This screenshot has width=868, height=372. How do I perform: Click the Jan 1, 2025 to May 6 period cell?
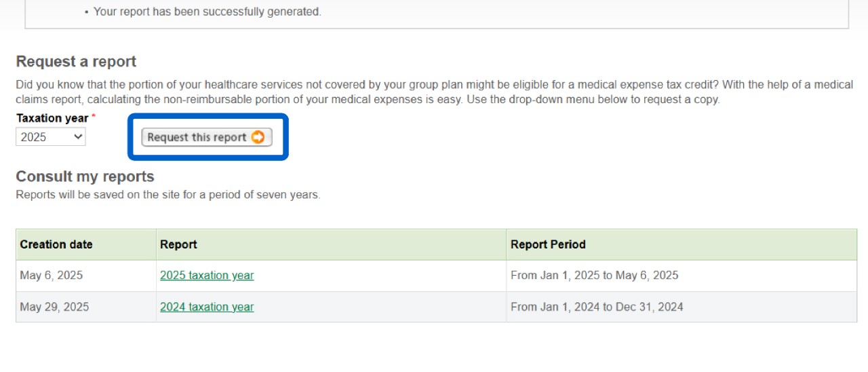pos(594,276)
